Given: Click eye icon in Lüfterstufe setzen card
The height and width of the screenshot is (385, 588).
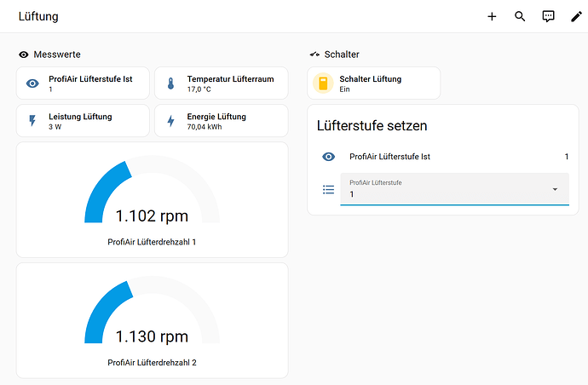Looking at the screenshot, I should 328,157.
